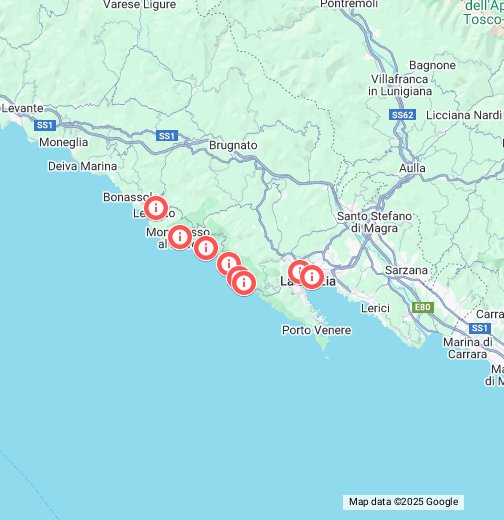Select the southernmost coastal info marker
Image resolution: width=504 pixels, height=520 pixels.
click(x=244, y=283)
